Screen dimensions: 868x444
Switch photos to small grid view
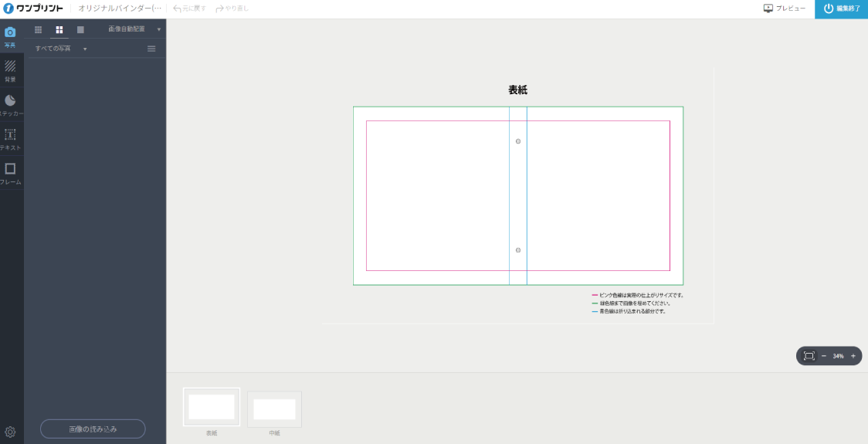pyautogui.click(x=39, y=29)
